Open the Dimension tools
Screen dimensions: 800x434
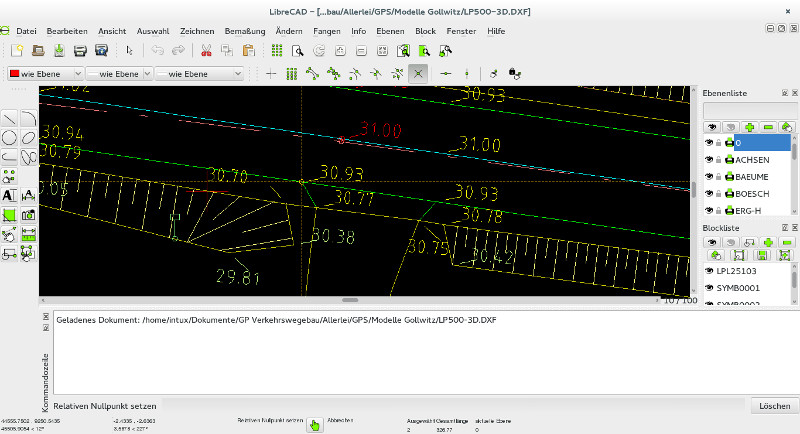(x=29, y=195)
